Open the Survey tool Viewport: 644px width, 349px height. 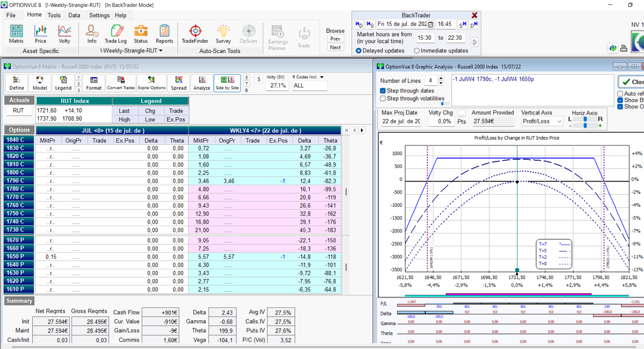(223, 34)
